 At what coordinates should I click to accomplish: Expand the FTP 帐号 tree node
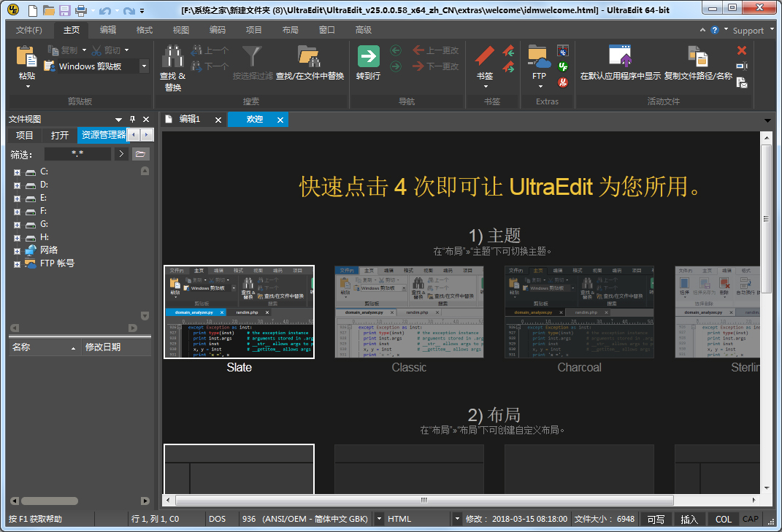[x=17, y=264]
